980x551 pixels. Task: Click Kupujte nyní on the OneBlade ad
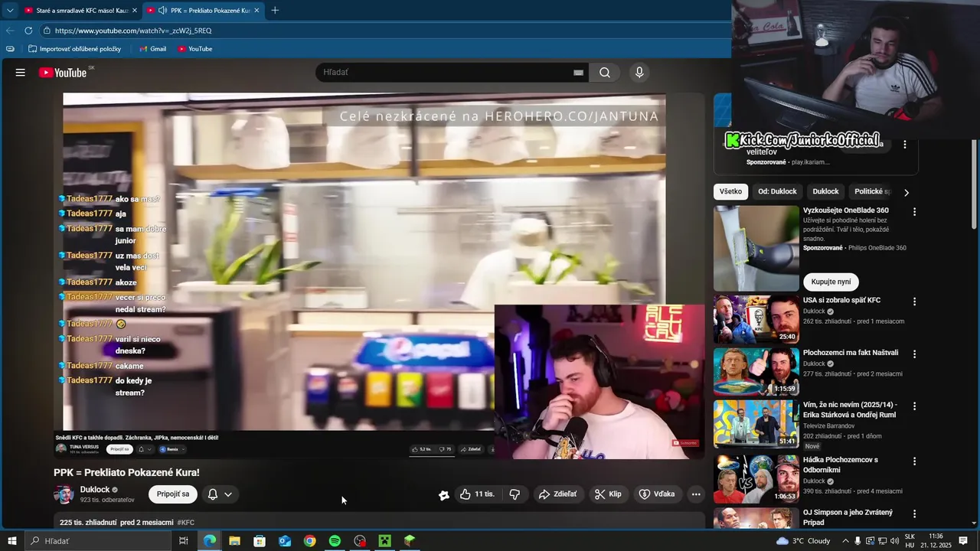click(831, 282)
